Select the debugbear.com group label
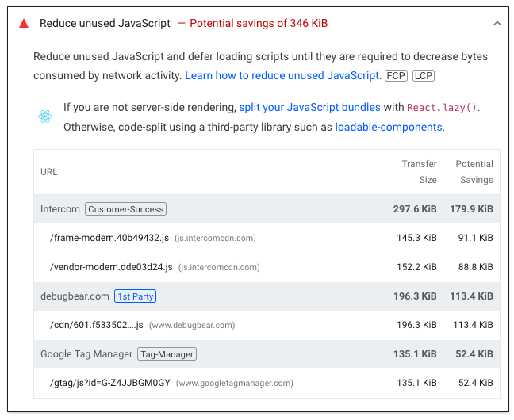Viewport: 514px width, 420px height. (x=75, y=296)
